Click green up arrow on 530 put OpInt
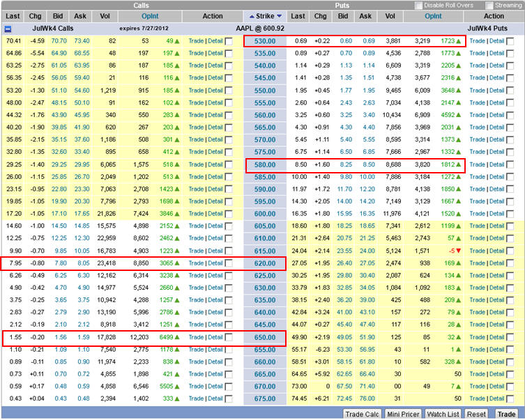525x420 pixels. click(x=458, y=42)
